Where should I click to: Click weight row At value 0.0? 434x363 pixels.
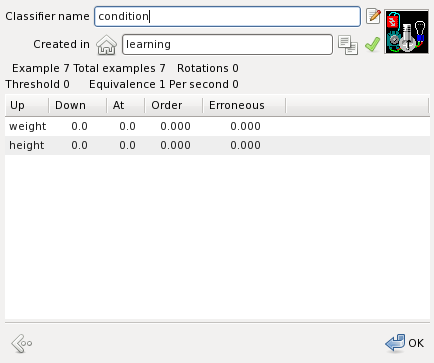127,126
